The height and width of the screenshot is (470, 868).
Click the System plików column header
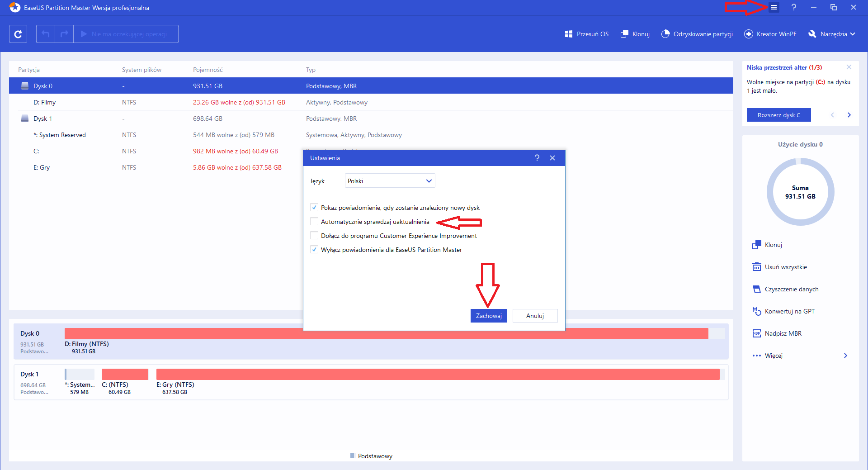coord(142,70)
